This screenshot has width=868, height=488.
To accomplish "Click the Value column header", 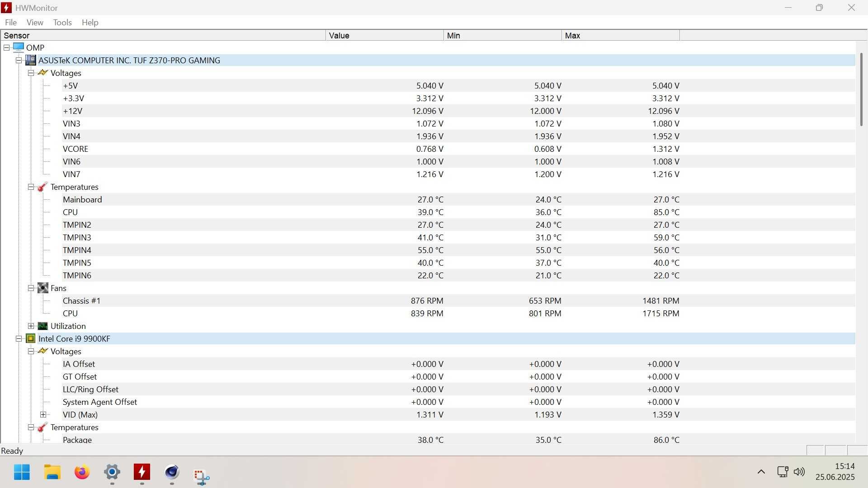I will tap(384, 35).
